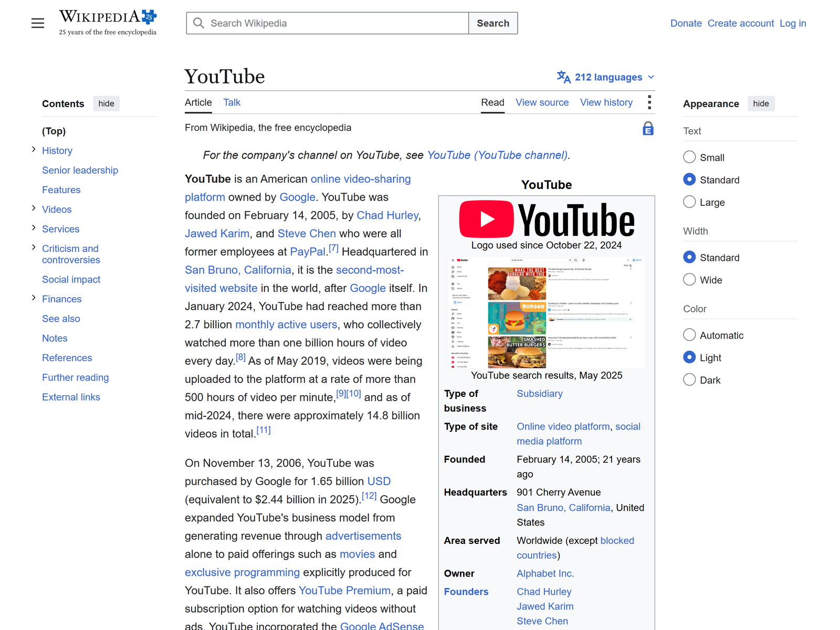Image resolution: width=840 pixels, height=630 pixels.
Task: Expand Criticism and controversies section
Action: pyautogui.click(x=34, y=247)
